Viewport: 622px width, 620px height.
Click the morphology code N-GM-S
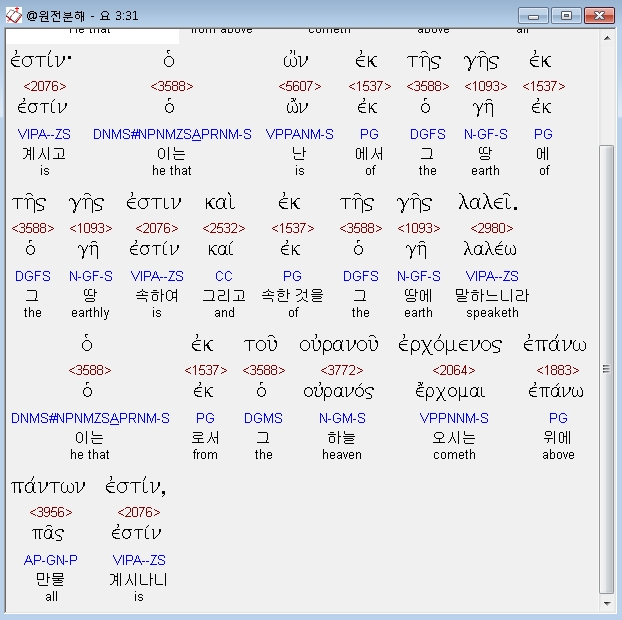[x=342, y=418]
